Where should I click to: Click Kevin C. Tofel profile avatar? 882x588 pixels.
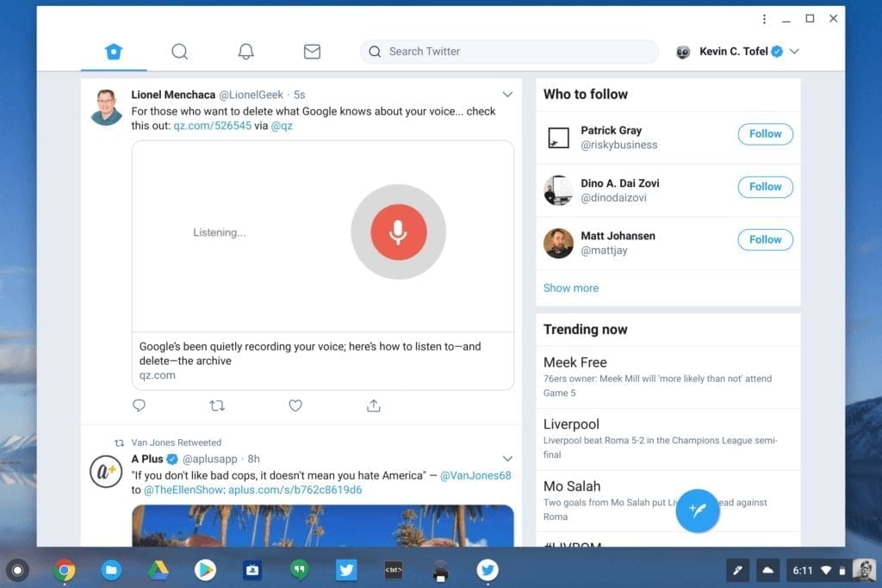683,52
